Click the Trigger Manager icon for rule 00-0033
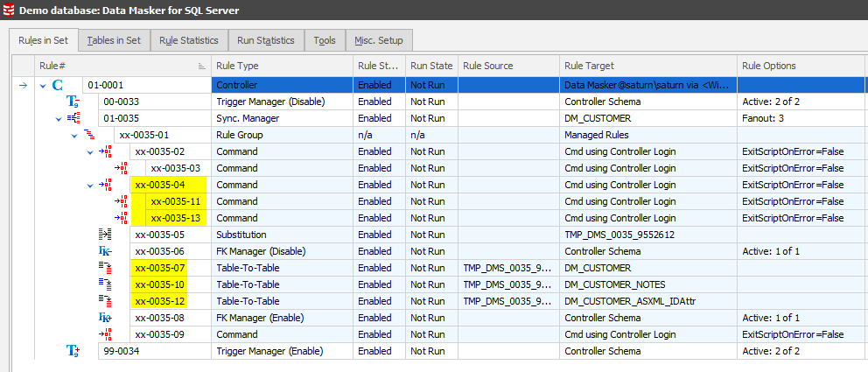Viewport: 868px width, 372px height. pos(73,102)
